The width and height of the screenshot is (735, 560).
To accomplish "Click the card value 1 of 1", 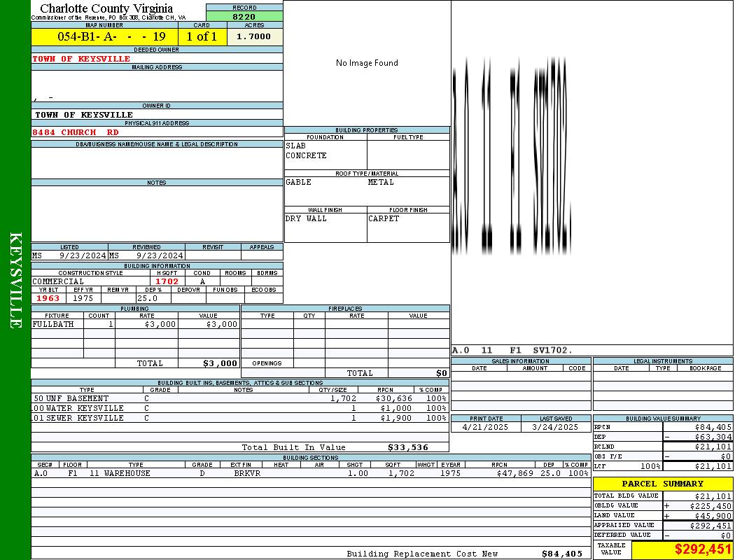I will pos(202,36).
